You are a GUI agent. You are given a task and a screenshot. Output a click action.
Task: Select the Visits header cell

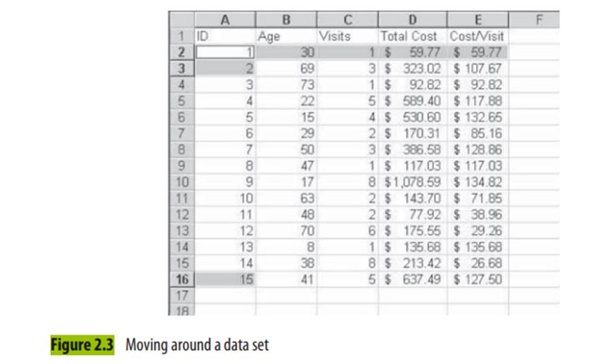pos(347,35)
